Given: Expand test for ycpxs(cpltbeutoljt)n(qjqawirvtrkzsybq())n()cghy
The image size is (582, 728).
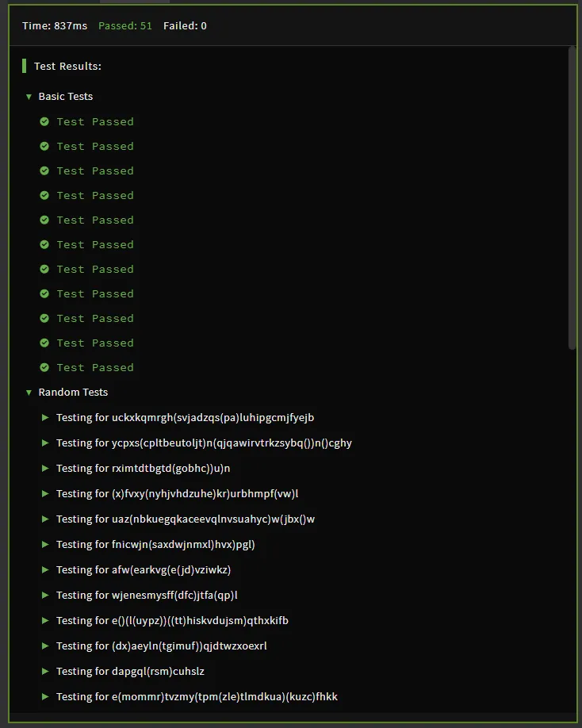Looking at the screenshot, I should click(45, 443).
